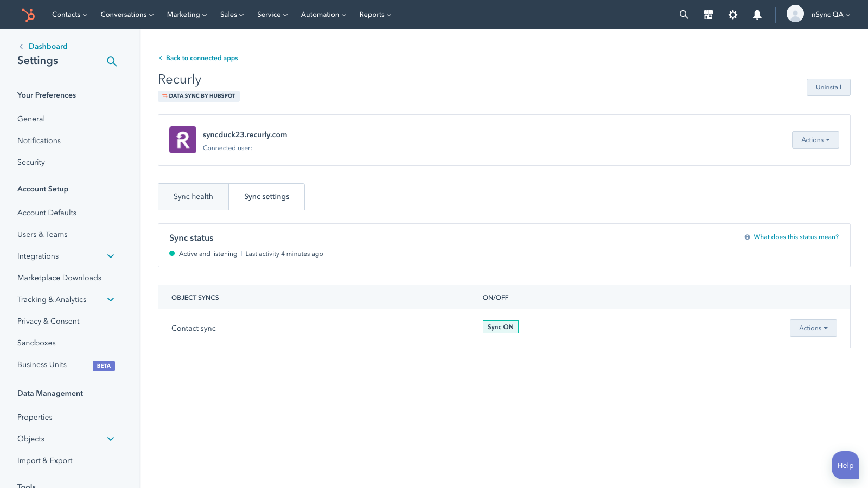Open the Contact sync Actions dropdown
868x488 pixels.
pyautogui.click(x=813, y=328)
